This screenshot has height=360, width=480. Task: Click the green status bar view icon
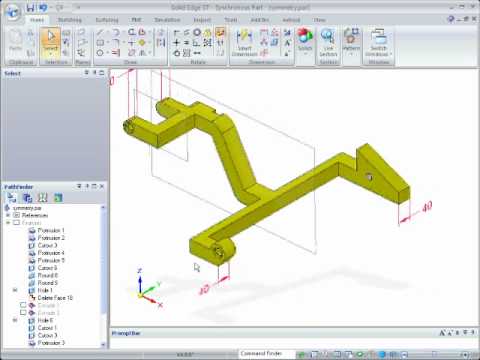(360, 354)
